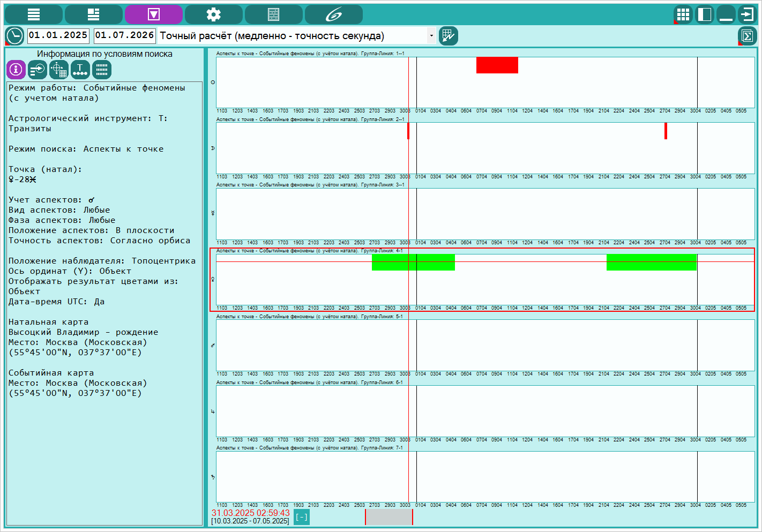Click chart title ending 'Группа-Линия: 1--1'

pyautogui.click(x=310, y=54)
